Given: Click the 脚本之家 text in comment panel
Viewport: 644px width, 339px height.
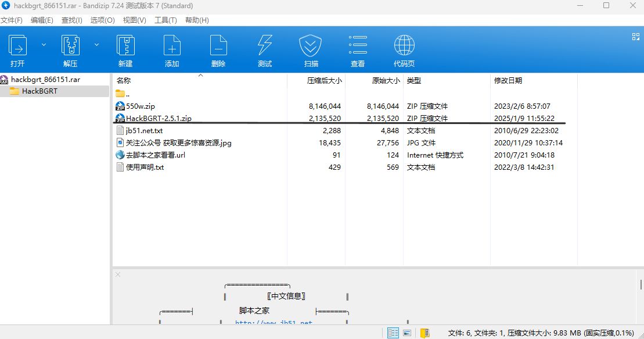Looking at the screenshot, I should 254,311.
